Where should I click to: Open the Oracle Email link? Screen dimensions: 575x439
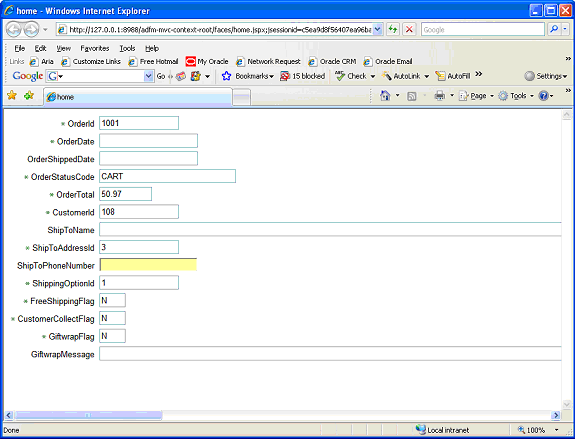click(388, 62)
